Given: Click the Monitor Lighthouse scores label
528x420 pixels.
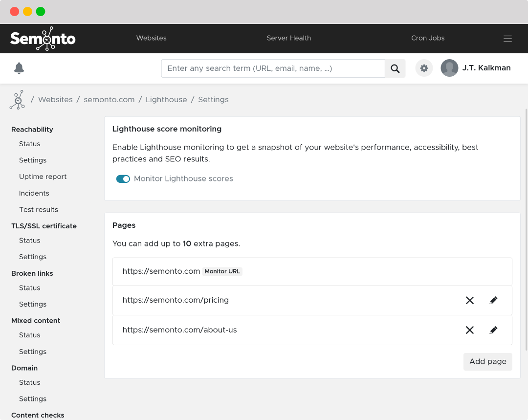Looking at the screenshot, I should 183,179.
